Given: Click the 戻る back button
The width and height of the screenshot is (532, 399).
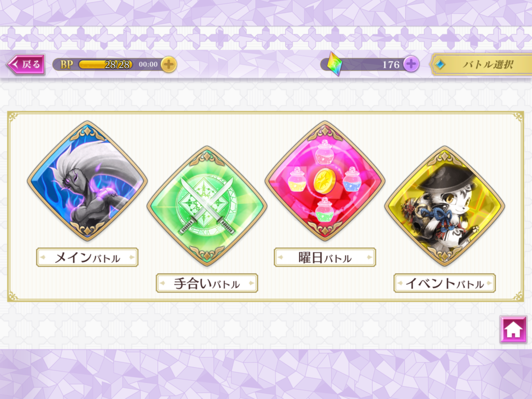Looking at the screenshot, I should (26, 64).
